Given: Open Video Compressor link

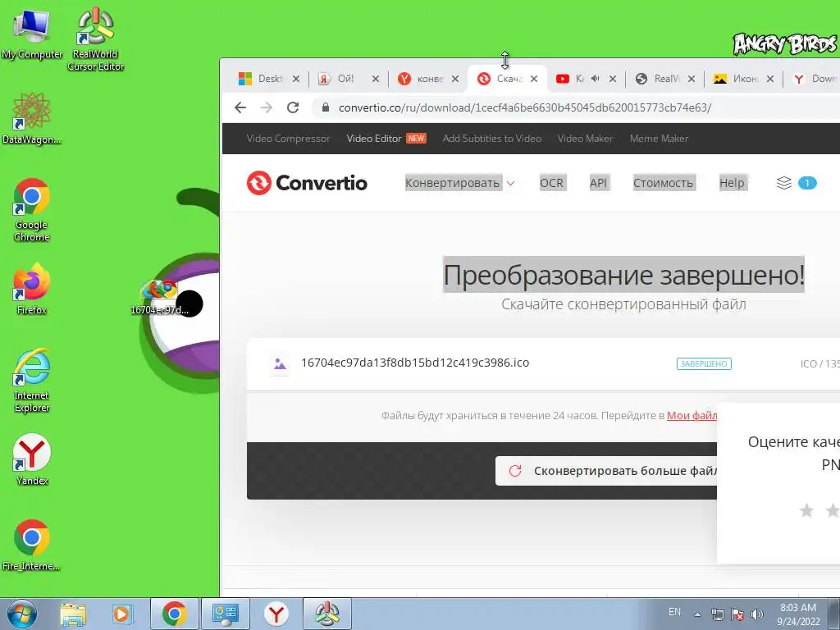Looking at the screenshot, I should [288, 138].
